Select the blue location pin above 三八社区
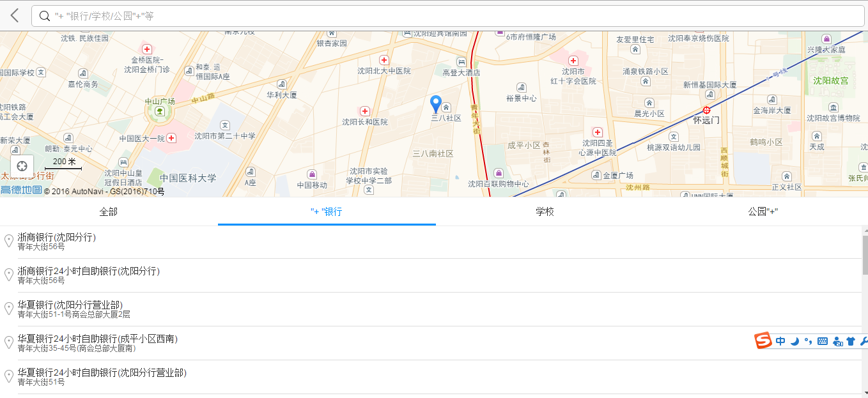Screen dimensions: 868x398 pos(436,104)
